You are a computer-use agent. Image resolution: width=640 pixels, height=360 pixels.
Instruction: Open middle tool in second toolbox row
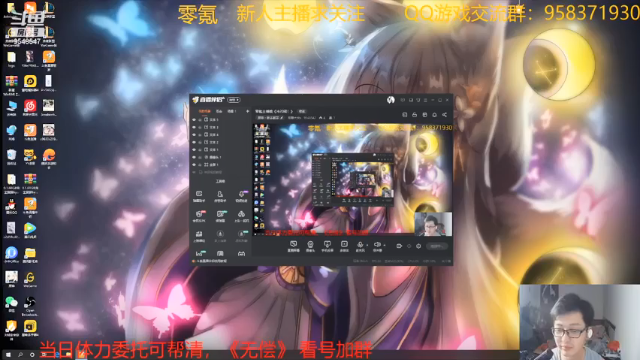click(x=220, y=216)
